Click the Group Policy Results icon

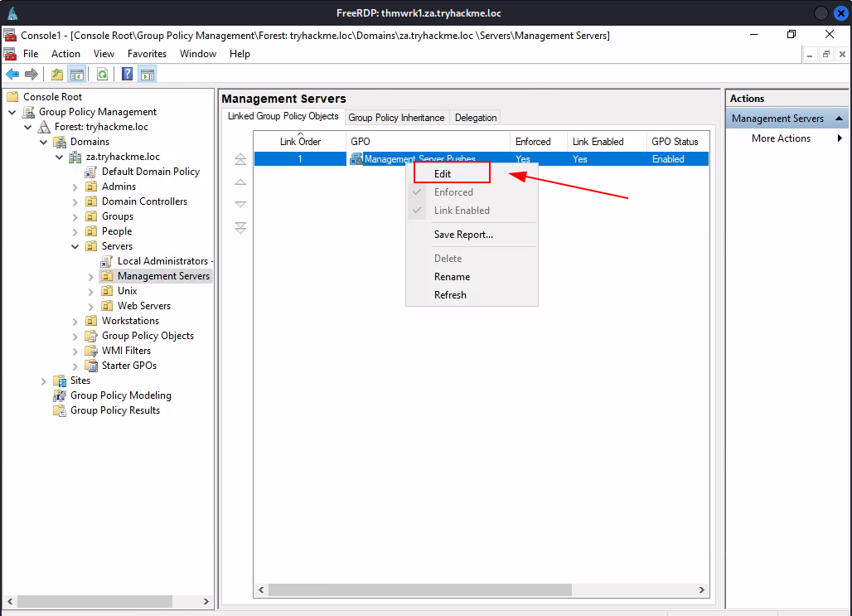(x=59, y=410)
